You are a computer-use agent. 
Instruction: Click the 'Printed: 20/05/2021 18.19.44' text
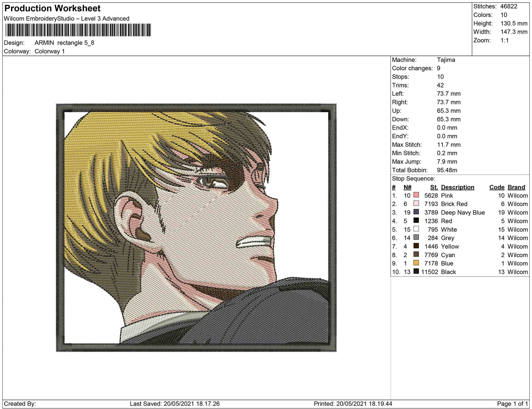pyautogui.click(x=353, y=403)
